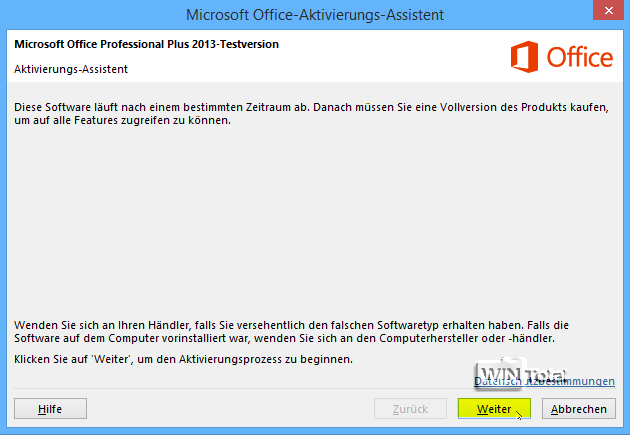Click the Microsoft Office-Aktivierungs-Assistent title bar
Viewport: 630px width, 435px height.
(315, 14)
